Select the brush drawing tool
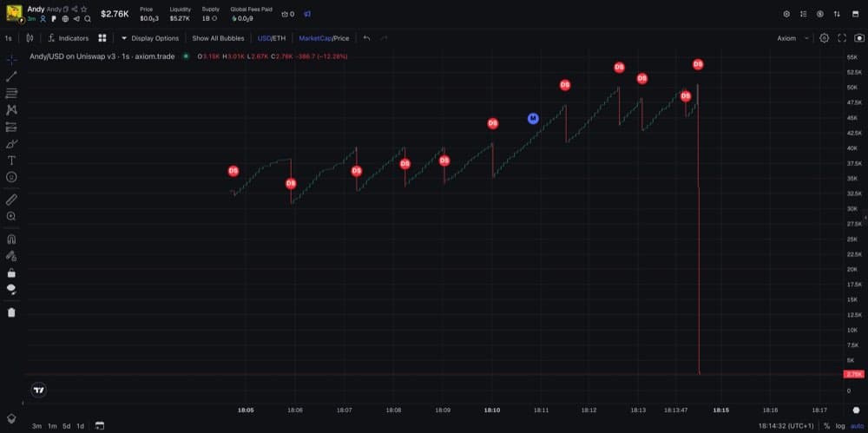 tap(11, 144)
